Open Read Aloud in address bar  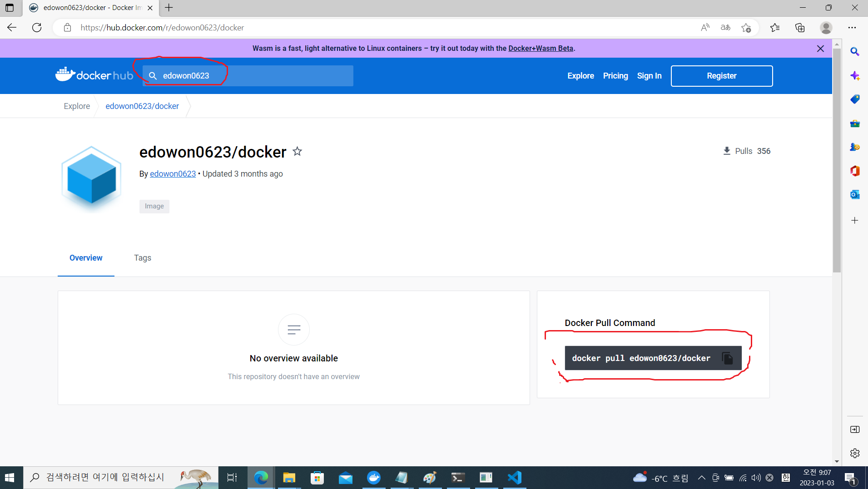pyautogui.click(x=705, y=27)
